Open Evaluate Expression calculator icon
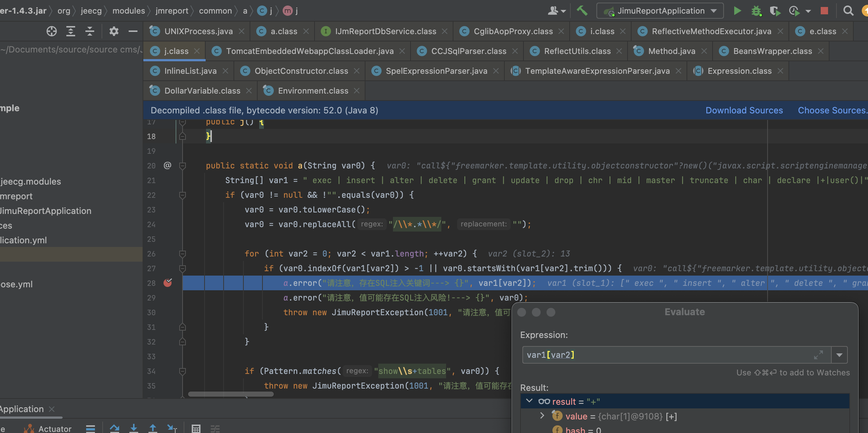Viewport: 868px width, 433px height. tap(196, 429)
